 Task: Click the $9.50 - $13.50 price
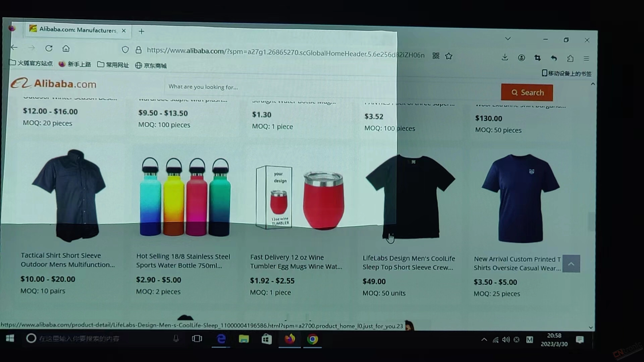click(163, 113)
